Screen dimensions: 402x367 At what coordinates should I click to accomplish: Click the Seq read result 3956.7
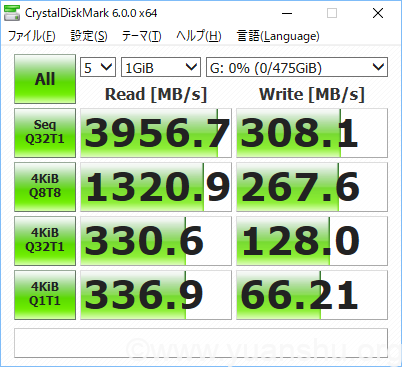coord(156,133)
